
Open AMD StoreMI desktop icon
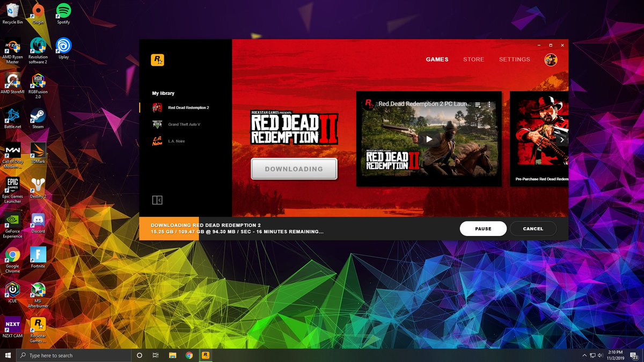pos(12,83)
